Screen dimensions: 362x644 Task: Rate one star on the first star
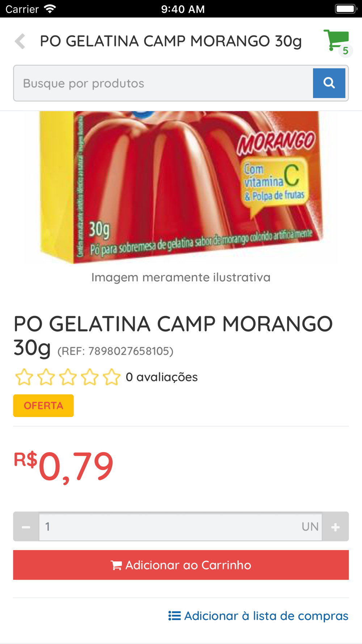[x=24, y=377]
